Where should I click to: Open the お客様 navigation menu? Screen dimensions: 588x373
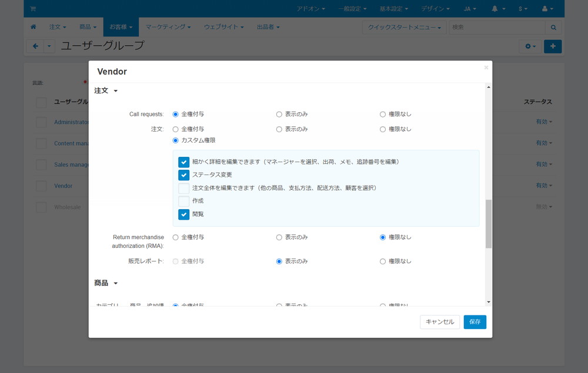[121, 27]
